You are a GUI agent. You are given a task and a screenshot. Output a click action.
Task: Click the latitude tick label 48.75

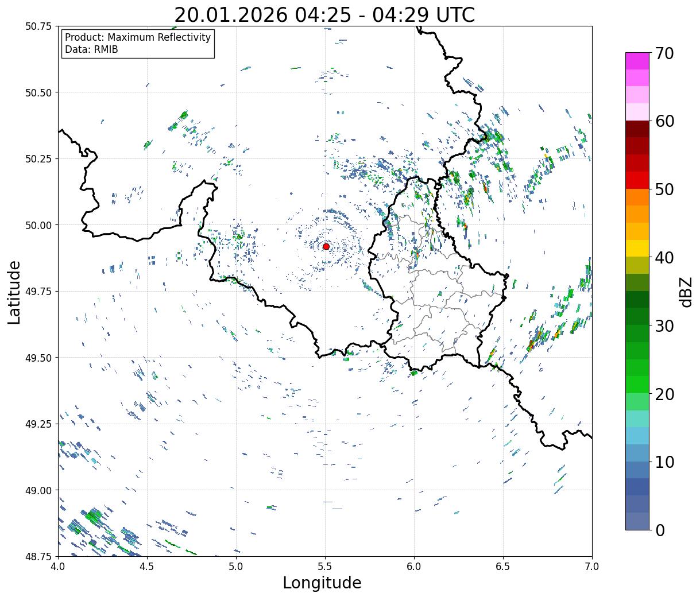[38, 556]
